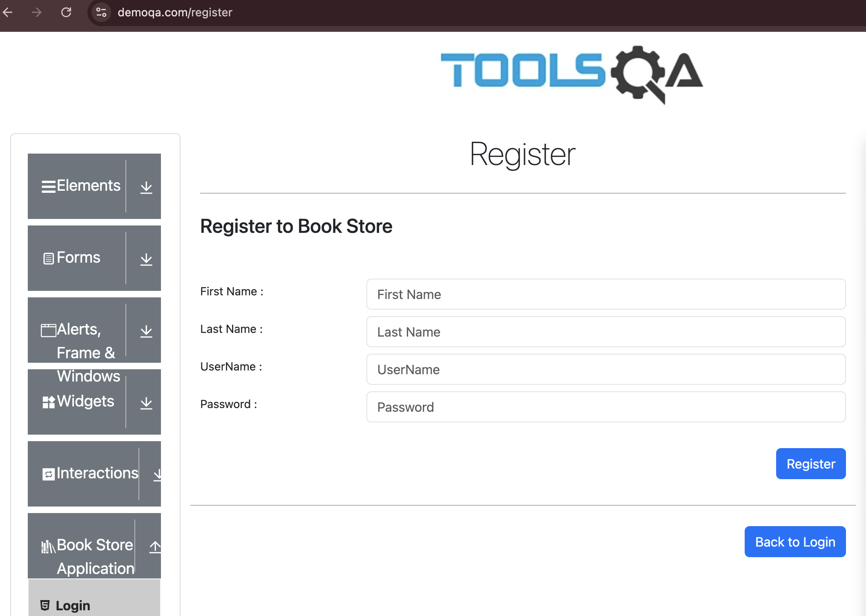
Task: Click the Forms document icon
Action: [49, 259]
